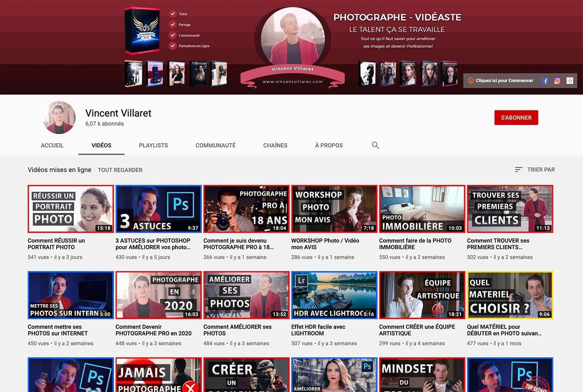Open the COMMUNAUTÉ tab
This screenshot has width=583, height=392.
click(x=215, y=145)
